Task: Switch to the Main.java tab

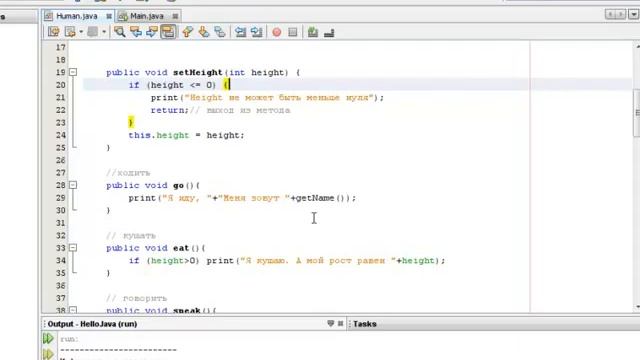Action: [147, 16]
